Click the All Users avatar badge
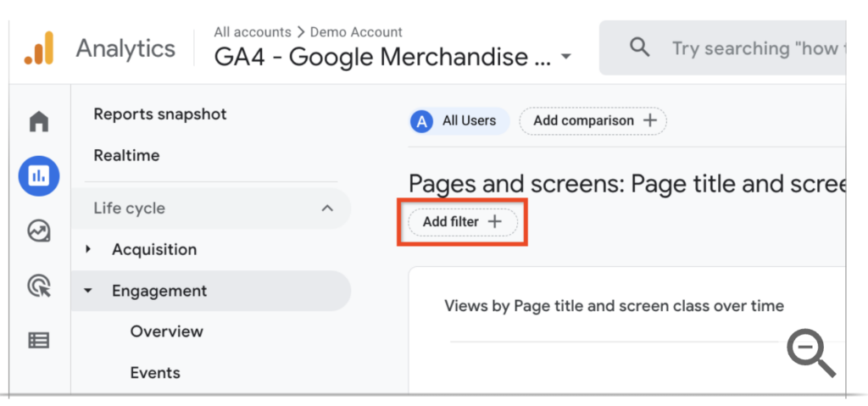868x406 pixels. pyautogui.click(x=422, y=121)
